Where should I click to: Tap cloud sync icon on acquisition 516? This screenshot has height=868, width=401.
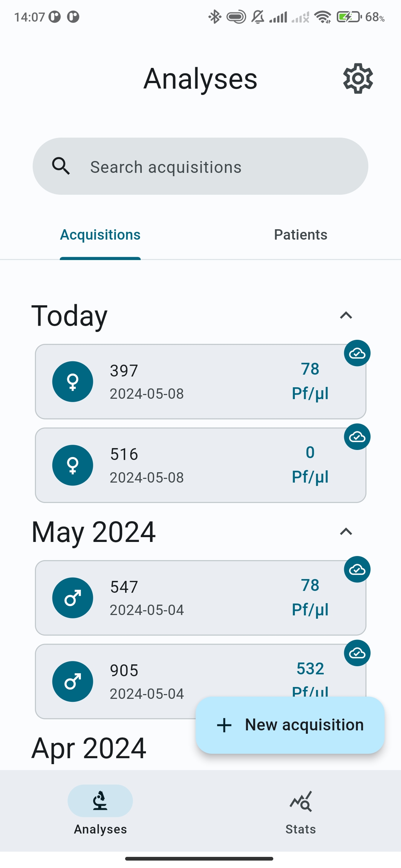tap(357, 437)
